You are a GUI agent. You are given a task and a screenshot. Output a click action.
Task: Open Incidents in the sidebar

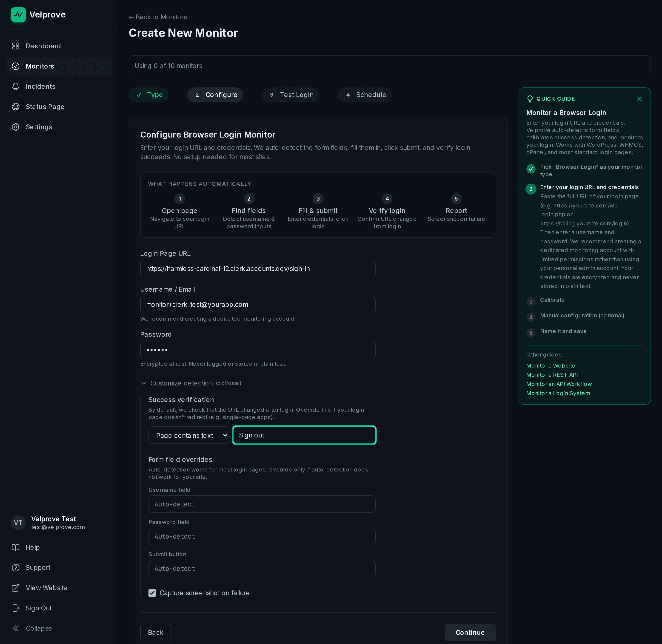click(x=59, y=86)
